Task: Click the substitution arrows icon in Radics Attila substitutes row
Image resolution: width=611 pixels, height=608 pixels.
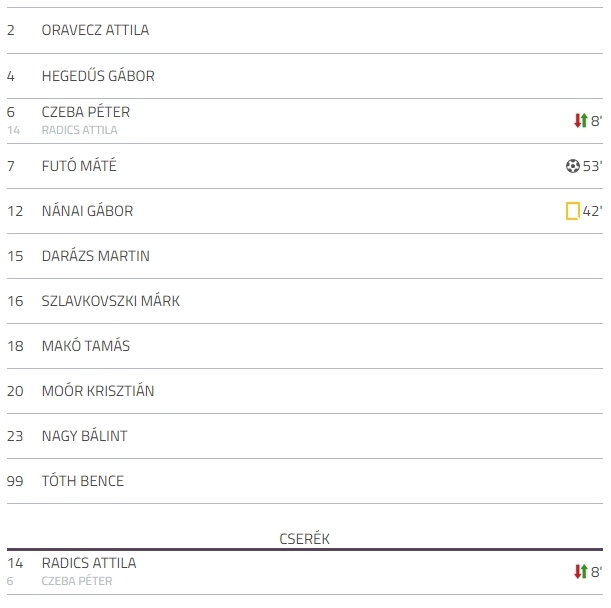Action: (581, 572)
